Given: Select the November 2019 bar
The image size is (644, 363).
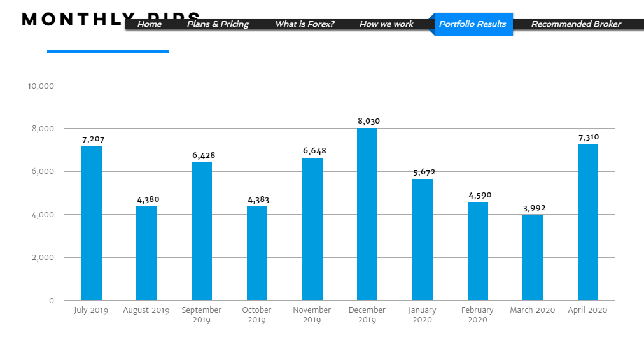Looking at the screenshot, I should point(312,229).
